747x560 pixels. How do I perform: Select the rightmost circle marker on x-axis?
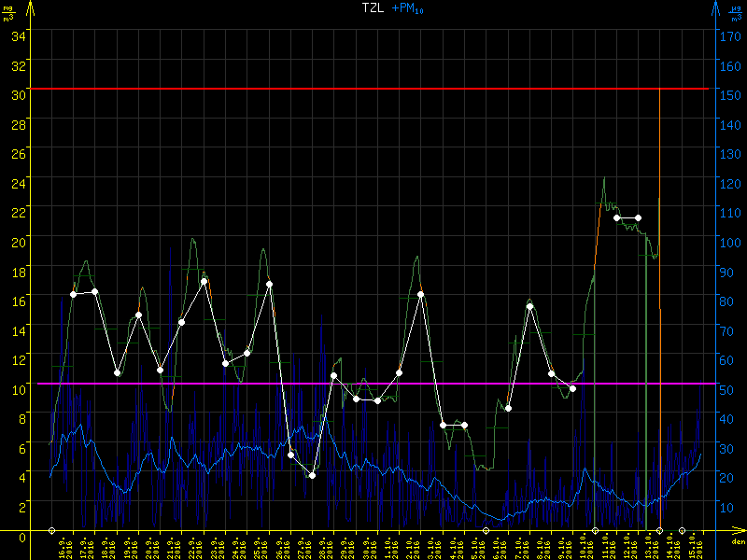click(x=682, y=530)
